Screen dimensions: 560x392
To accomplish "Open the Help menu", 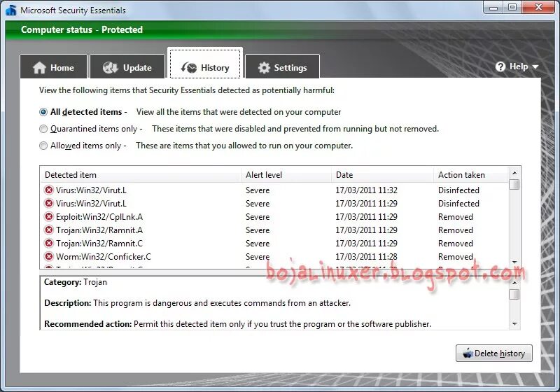I will tap(517, 66).
